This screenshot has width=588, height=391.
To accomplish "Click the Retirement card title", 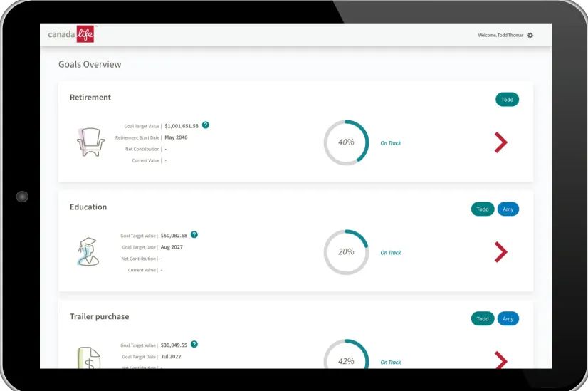I will pos(90,97).
